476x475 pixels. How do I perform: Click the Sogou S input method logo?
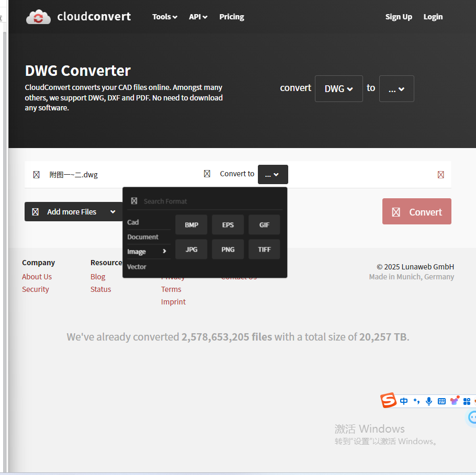pyautogui.click(x=388, y=400)
